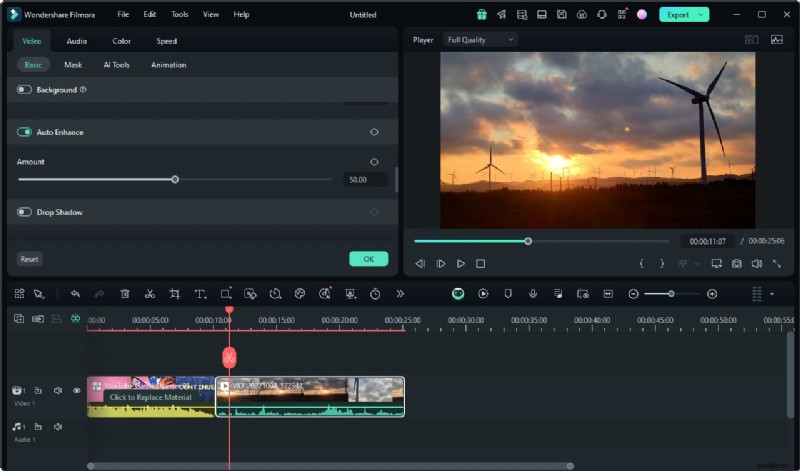Disable the Auto Enhance toggle
This screenshot has height=471, width=800.
pyautogui.click(x=24, y=132)
